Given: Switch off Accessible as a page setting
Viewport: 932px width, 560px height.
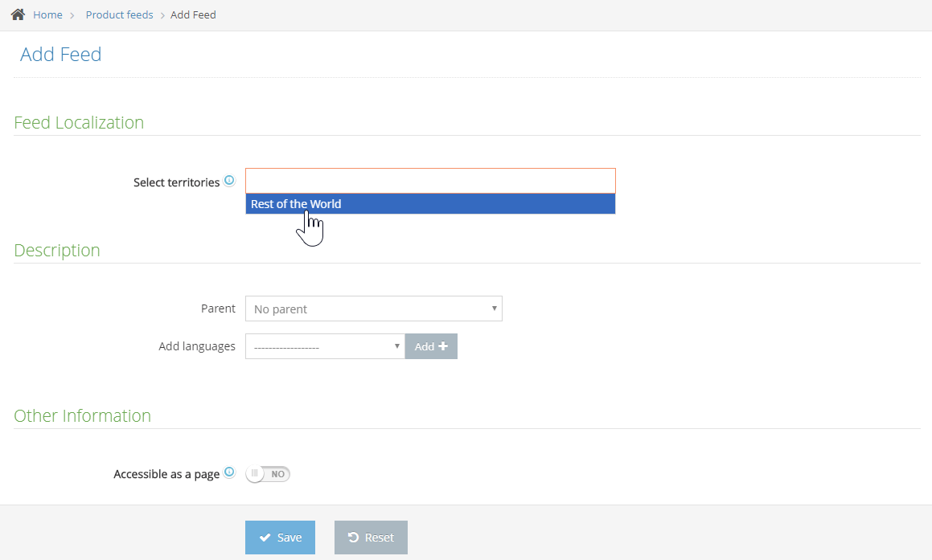Looking at the screenshot, I should (268, 474).
